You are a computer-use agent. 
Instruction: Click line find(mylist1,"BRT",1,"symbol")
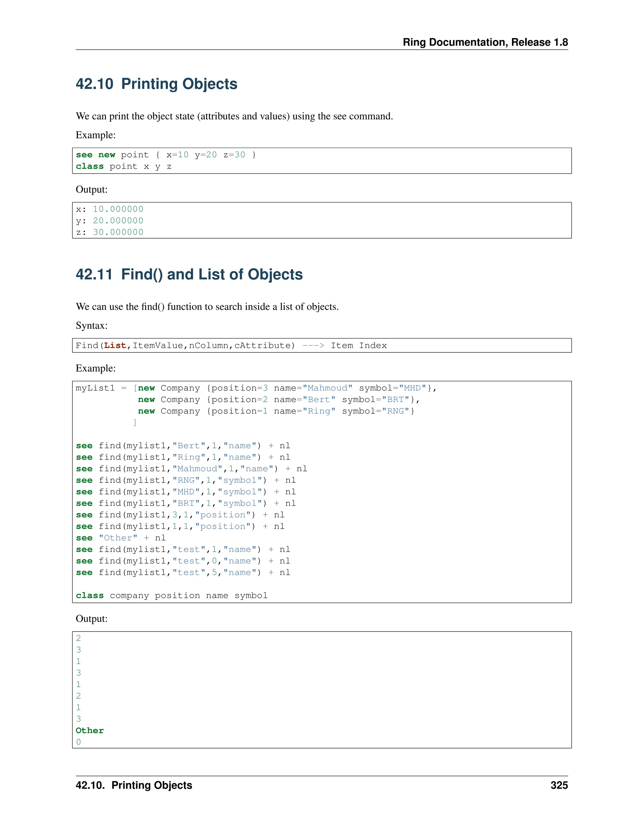186,504
